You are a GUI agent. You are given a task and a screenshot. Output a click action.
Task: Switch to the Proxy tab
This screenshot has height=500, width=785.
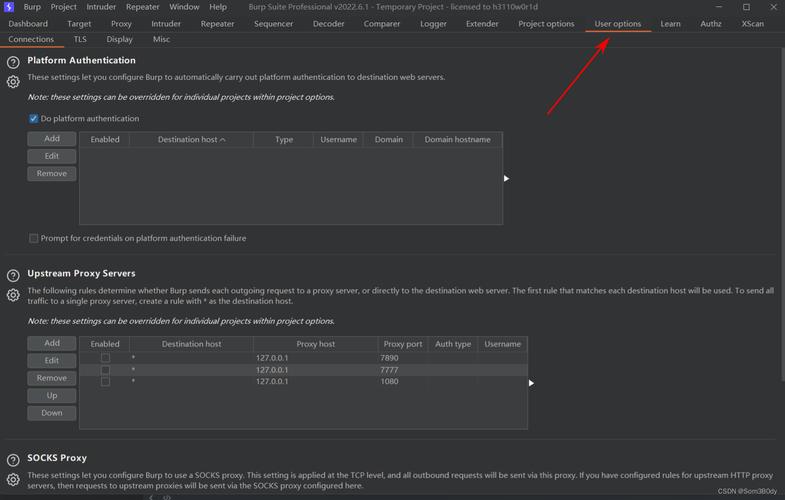click(121, 24)
